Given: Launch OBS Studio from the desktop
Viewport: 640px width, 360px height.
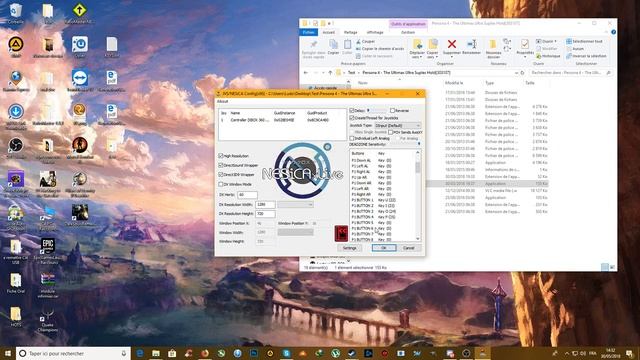Looking at the screenshot, I should (16, 148).
